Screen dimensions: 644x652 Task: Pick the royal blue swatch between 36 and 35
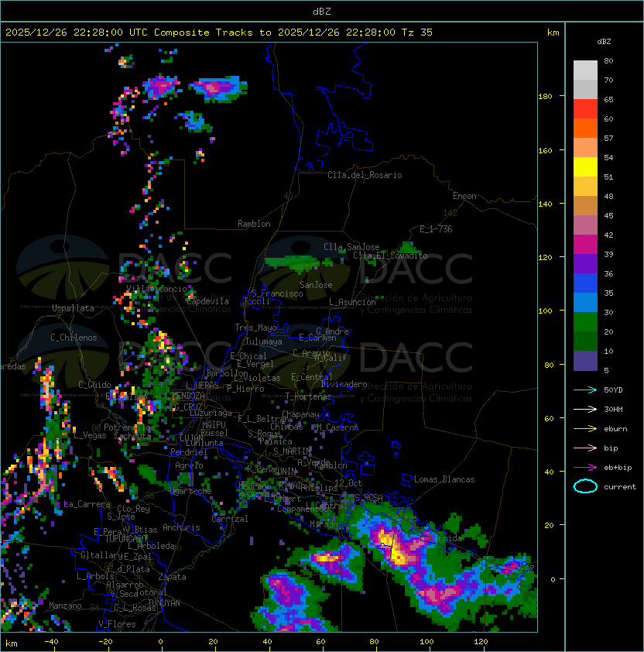pos(585,283)
